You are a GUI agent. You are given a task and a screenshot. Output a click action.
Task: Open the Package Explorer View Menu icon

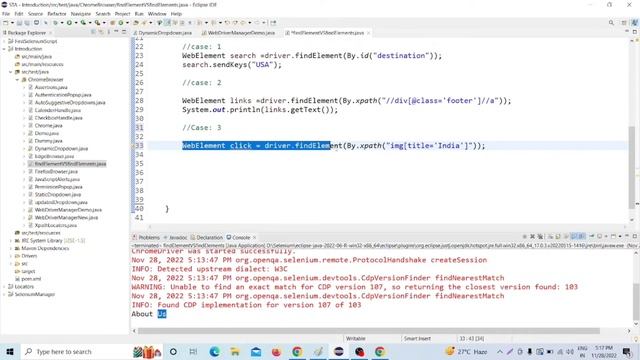[109, 32]
